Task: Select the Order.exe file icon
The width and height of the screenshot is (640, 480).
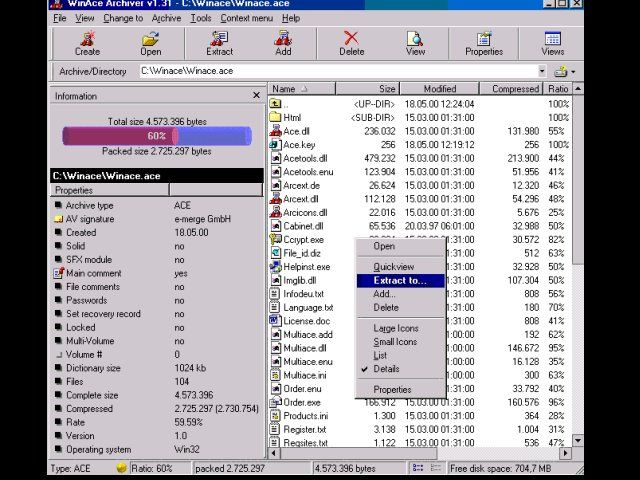Action: click(x=276, y=402)
